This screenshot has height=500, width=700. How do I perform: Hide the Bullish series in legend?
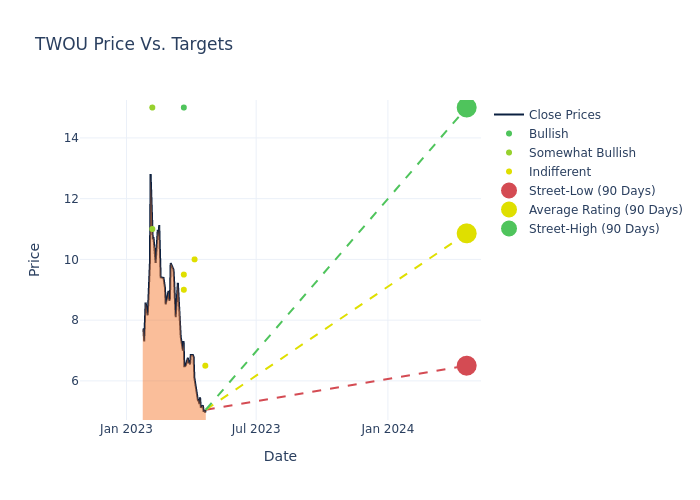548,134
